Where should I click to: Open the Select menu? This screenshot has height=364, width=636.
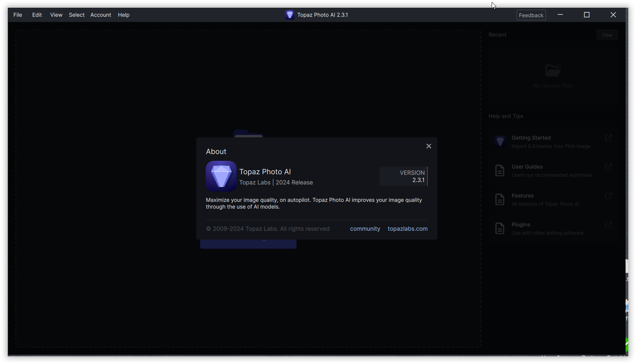click(x=76, y=15)
